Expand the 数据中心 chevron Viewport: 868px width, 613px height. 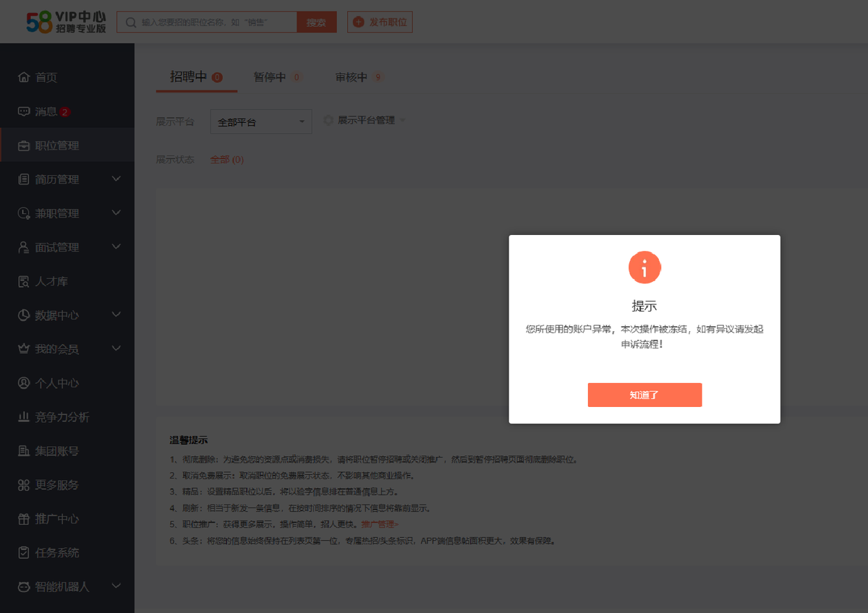click(x=116, y=314)
